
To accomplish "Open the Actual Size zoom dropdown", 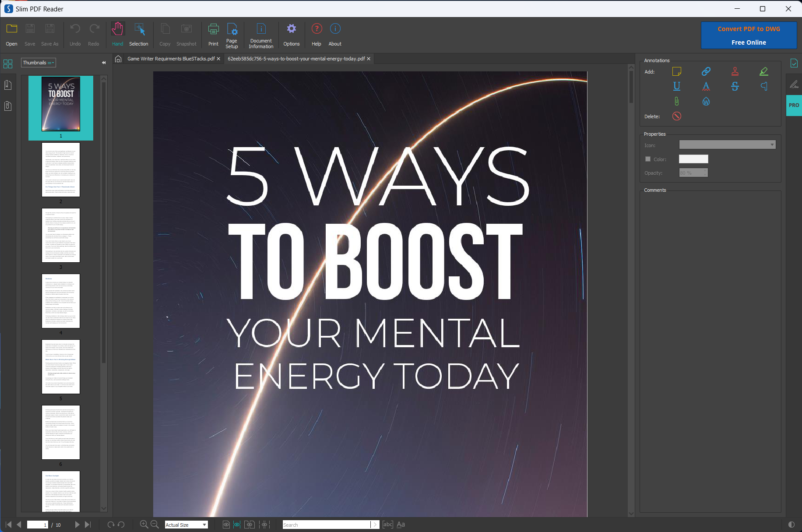I will pos(186,525).
